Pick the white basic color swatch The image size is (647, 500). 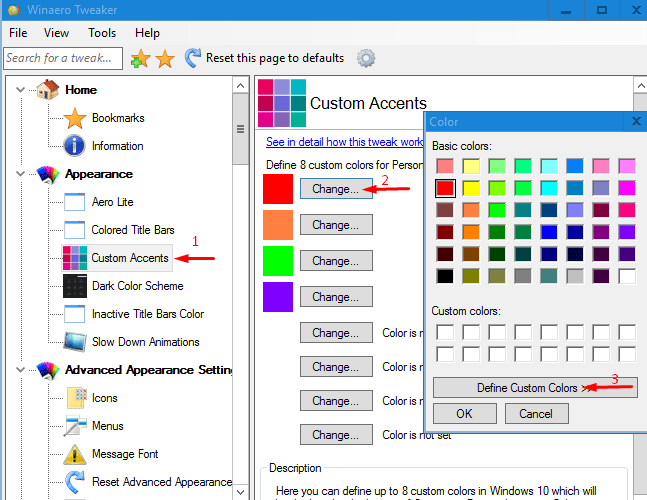point(627,276)
